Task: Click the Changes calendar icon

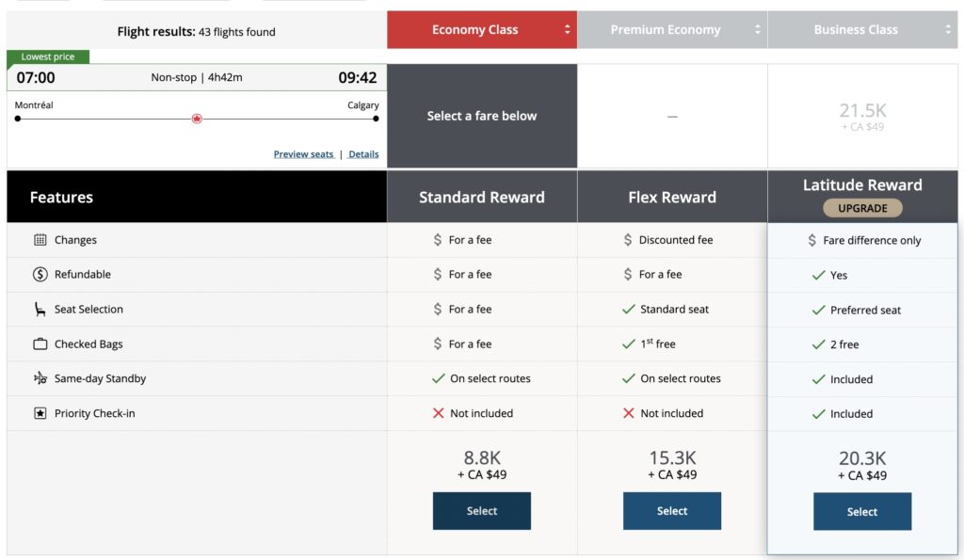Action: click(x=40, y=240)
